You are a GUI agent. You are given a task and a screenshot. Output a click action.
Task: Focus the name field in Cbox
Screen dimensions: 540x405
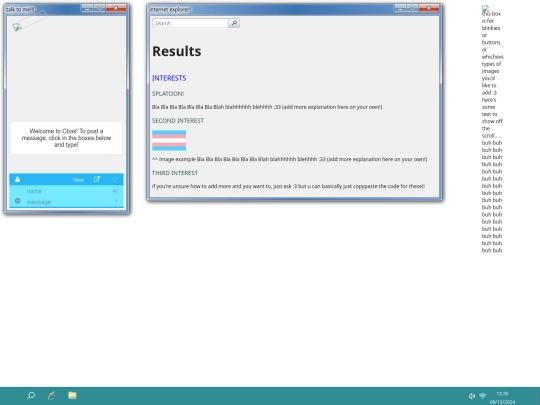click(67, 191)
